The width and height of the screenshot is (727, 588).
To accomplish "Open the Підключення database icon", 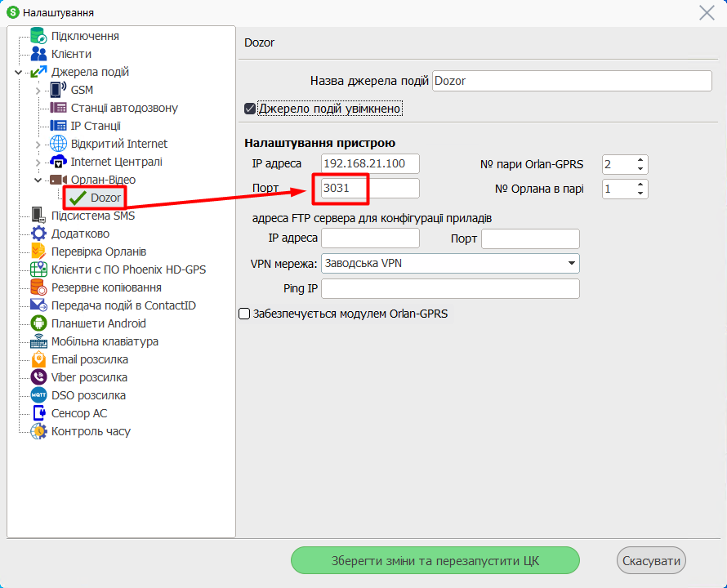I will pyautogui.click(x=38, y=36).
